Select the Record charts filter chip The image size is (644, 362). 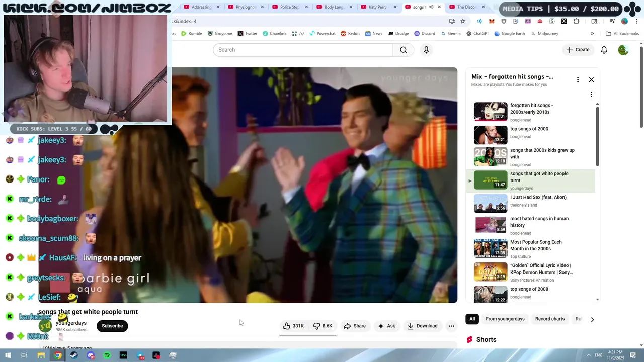550,319
